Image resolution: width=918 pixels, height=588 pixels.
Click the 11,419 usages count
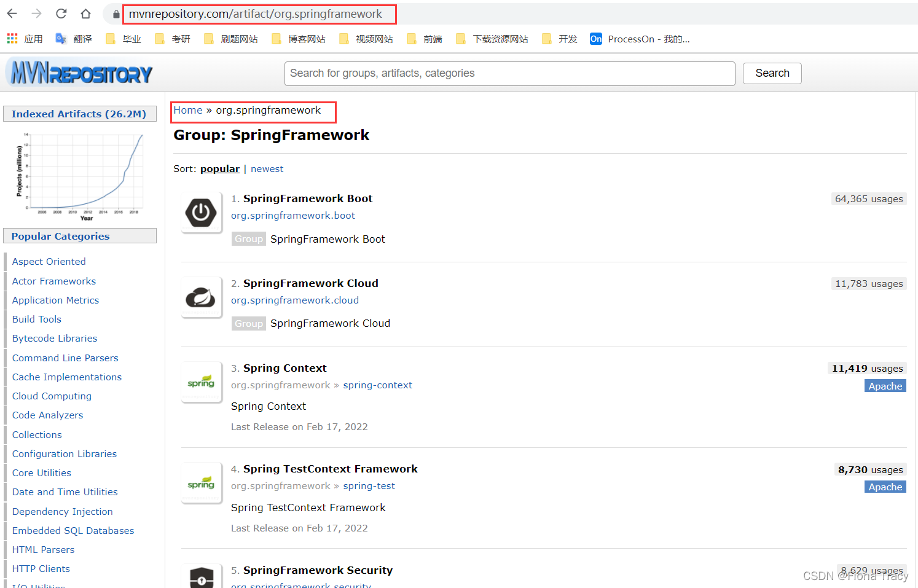click(x=868, y=369)
